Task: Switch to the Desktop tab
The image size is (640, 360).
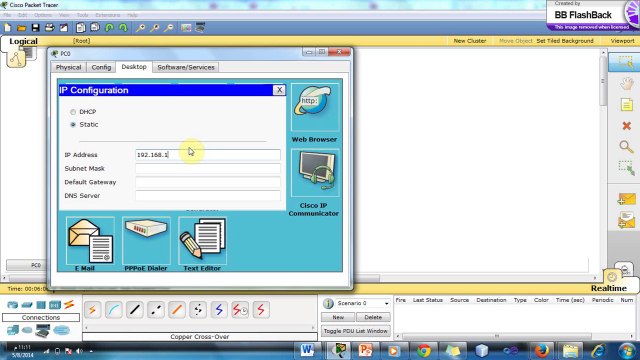Action: pyautogui.click(x=134, y=67)
